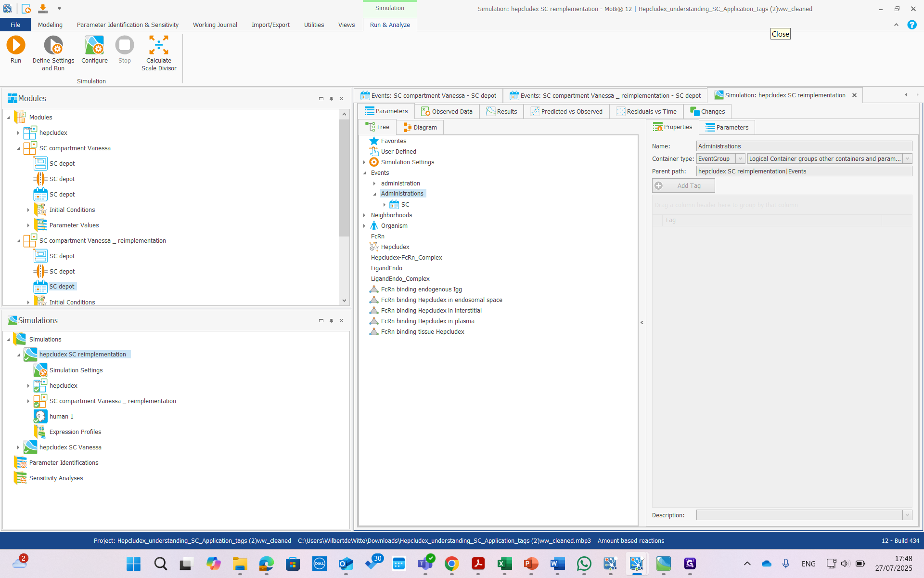This screenshot has height=578, width=924.
Task: Select the Favorites star node
Action: (x=374, y=141)
